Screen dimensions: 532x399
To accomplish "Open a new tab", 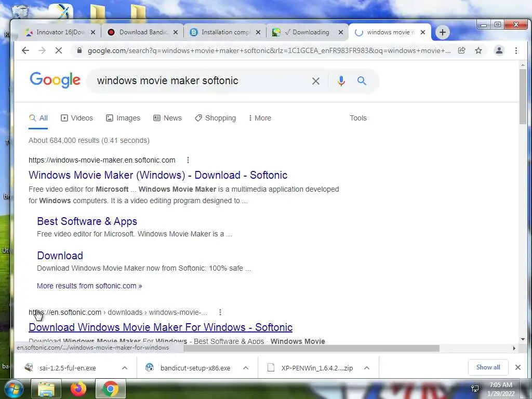I will 442,32.
